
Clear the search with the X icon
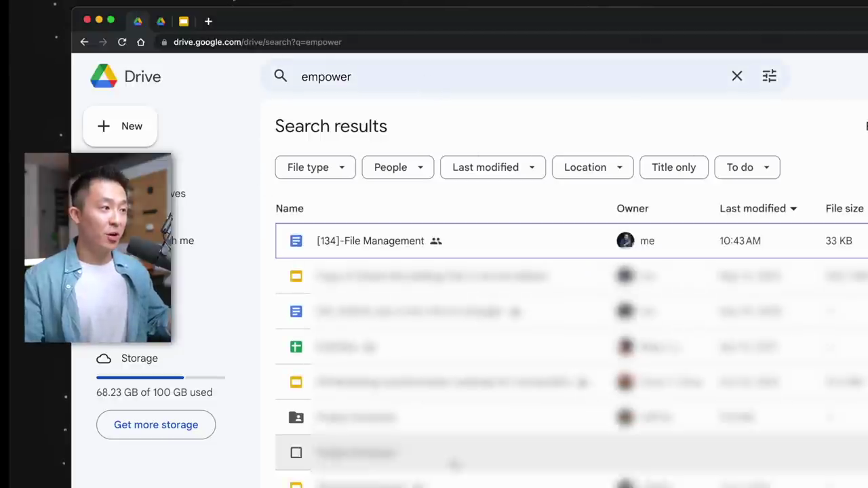pos(737,77)
